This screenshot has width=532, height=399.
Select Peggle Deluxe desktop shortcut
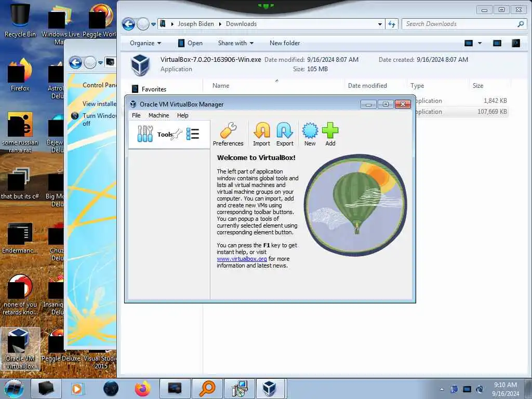coord(61,345)
